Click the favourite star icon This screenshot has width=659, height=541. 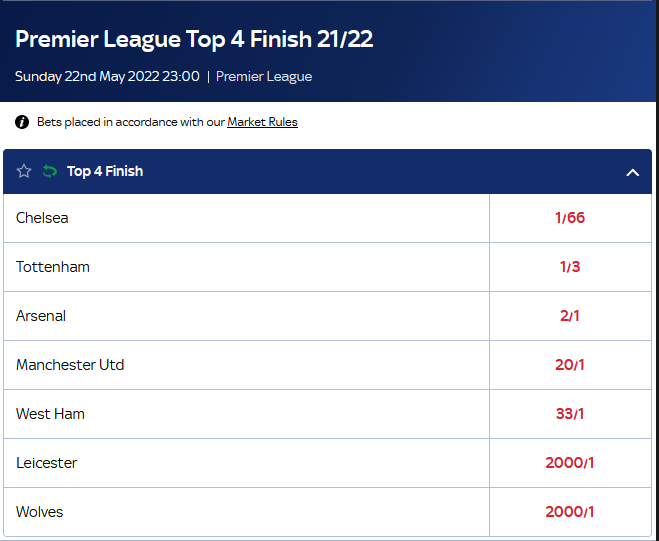[24, 172]
